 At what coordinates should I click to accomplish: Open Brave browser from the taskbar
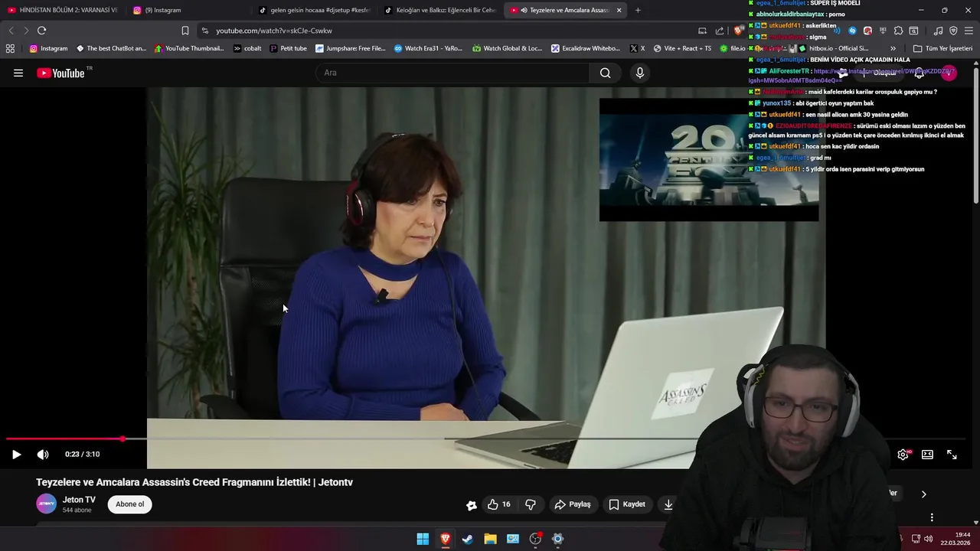445,539
